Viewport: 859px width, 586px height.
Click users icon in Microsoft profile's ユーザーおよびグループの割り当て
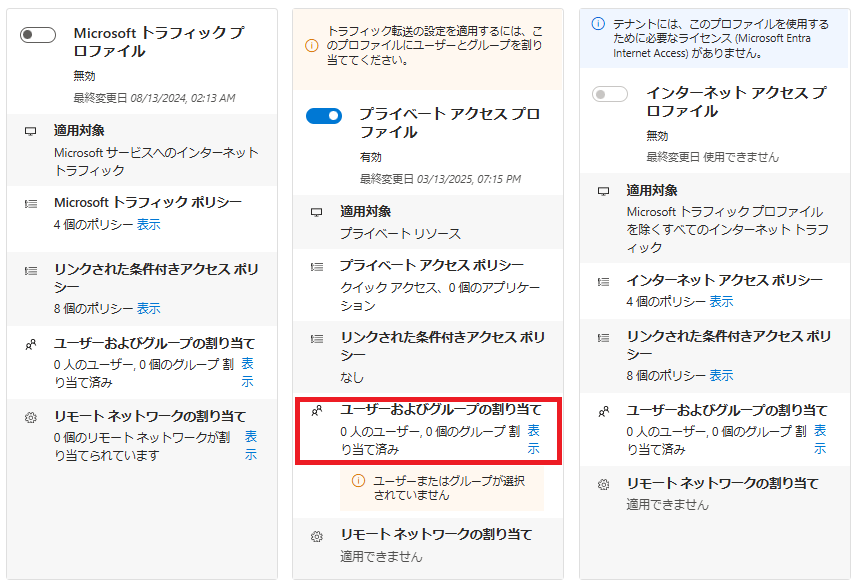(x=31, y=344)
